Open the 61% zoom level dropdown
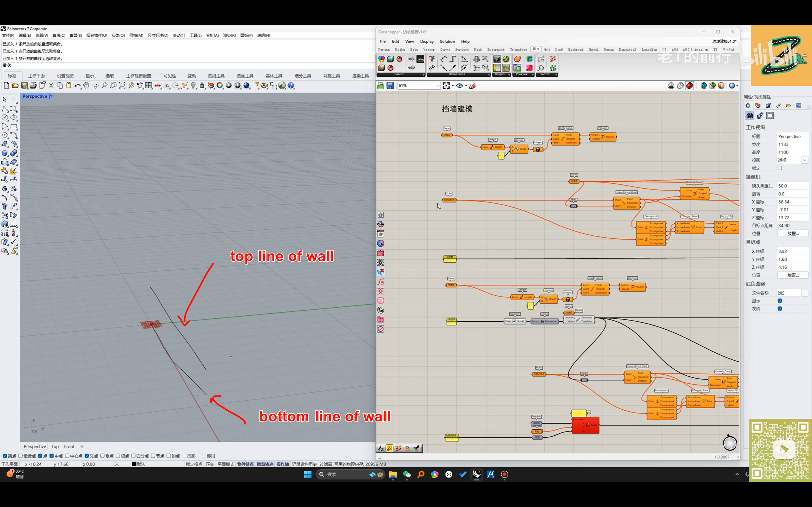Image resolution: width=812 pixels, height=507 pixels. [x=437, y=86]
